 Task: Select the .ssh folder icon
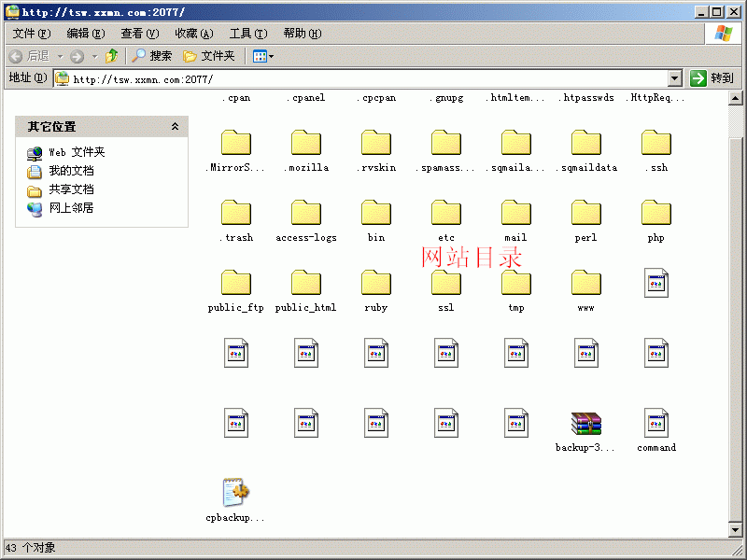click(x=656, y=143)
